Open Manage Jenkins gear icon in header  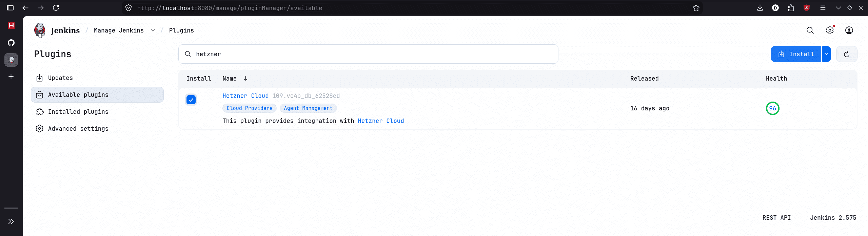830,30
